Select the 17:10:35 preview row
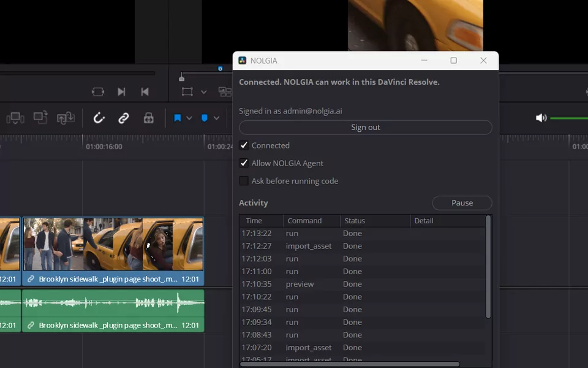Screen dimensions: 588x368 [363, 284]
